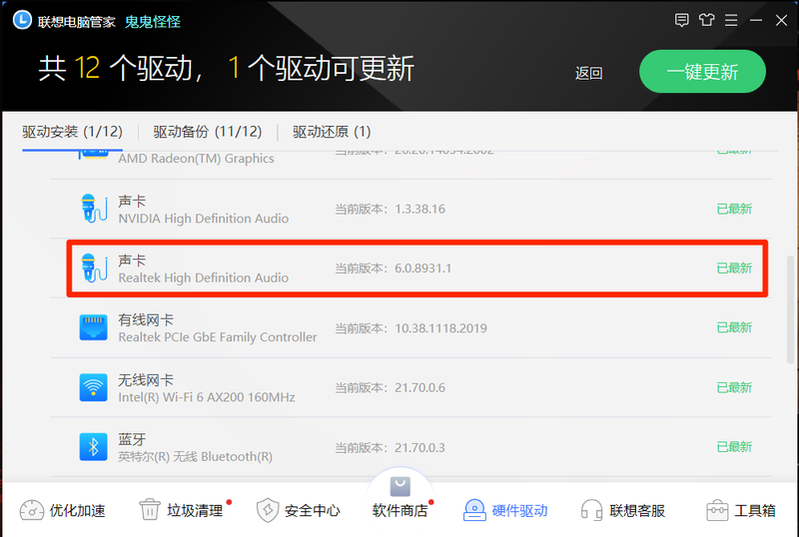Viewport: 799px width, 537px height.
Task: Click 已最新 status for Realtek audio row
Action: point(734,268)
